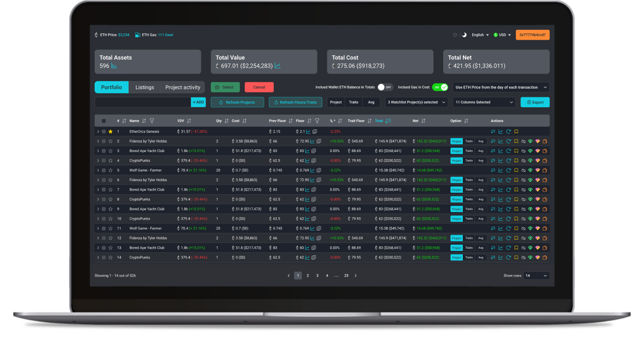Click the Refresh Floors/Traits button
Image resolution: width=644 pixels, height=339 pixels.
tap(295, 102)
